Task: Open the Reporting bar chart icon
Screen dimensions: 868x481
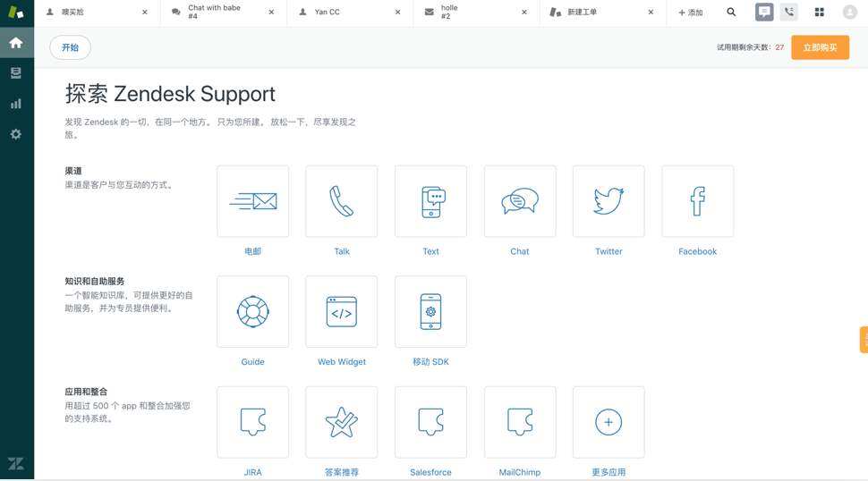Action: (16, 104)
